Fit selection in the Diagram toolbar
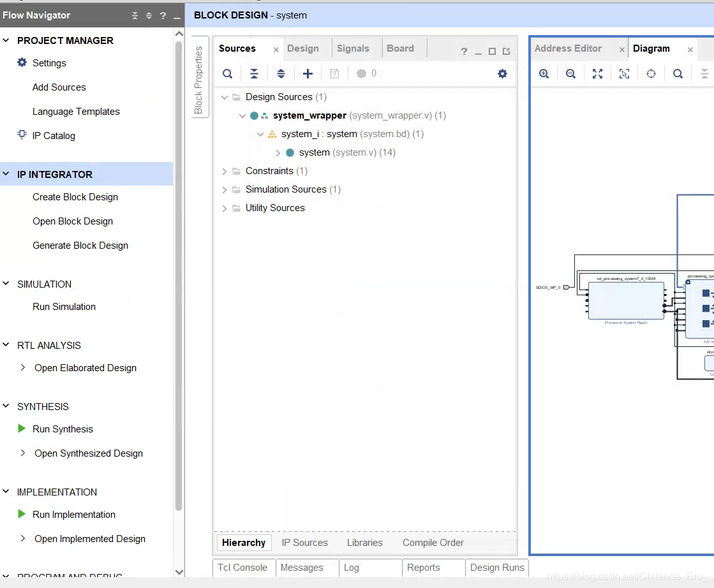The image size is (714, 588). coord(624,74)
